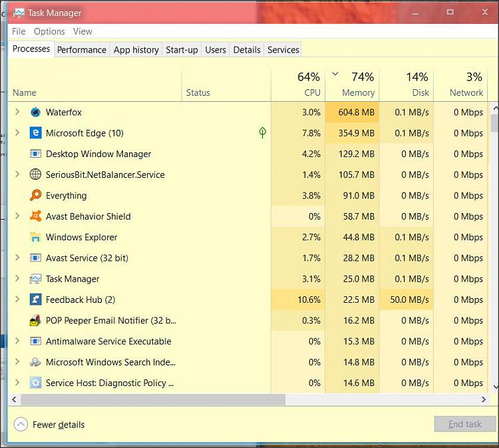The image size is (499, 448).
Task: Expand the Microsoft Windows Search Indexer entry
Action: point(17,361)
